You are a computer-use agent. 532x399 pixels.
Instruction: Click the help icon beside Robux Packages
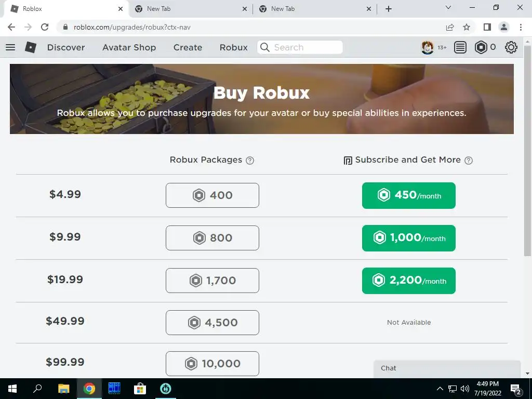pos(250,161)
